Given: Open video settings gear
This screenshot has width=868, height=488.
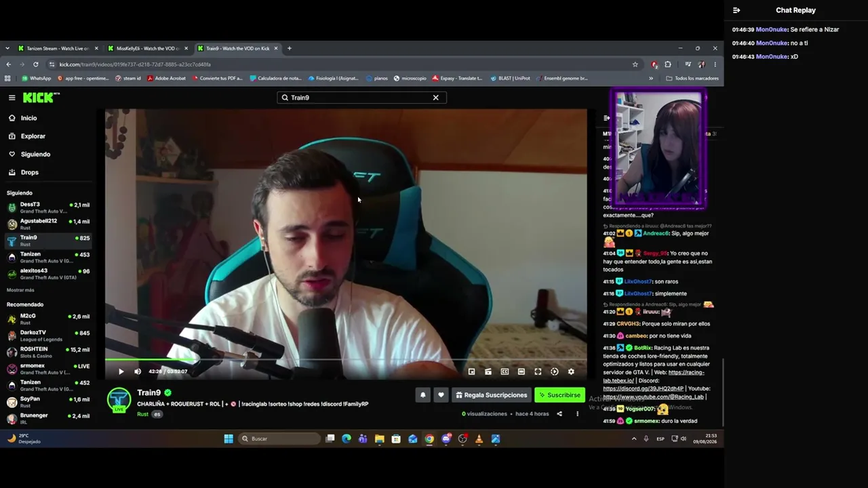Looking at the screenshot, I should [x=571, y=371].
